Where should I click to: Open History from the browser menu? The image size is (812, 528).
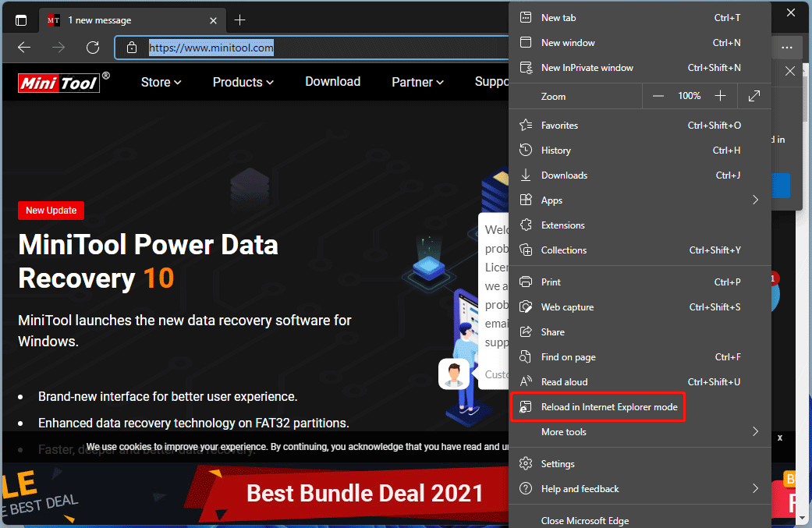(x=556, y=150)
